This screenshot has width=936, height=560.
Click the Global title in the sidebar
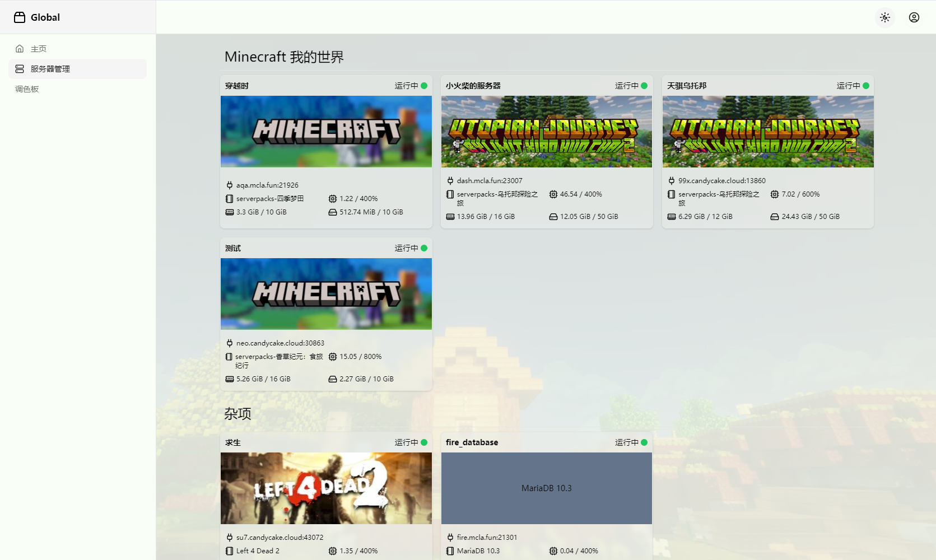point(45,17)
